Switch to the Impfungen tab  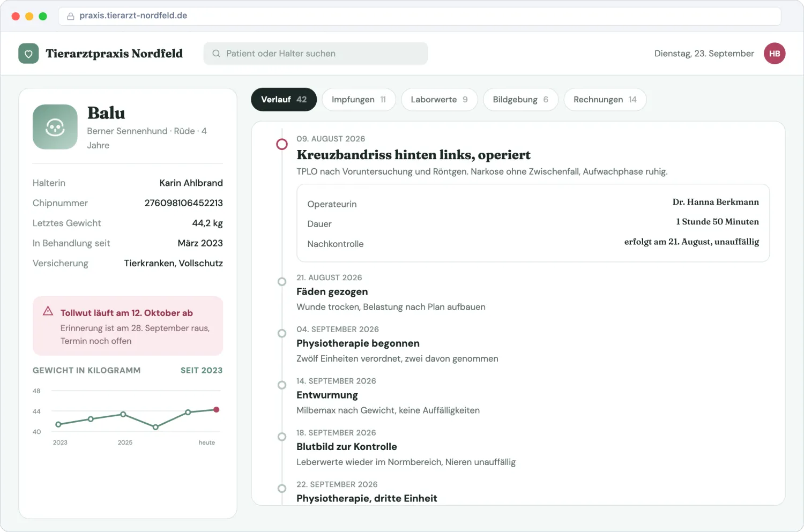click(359, 100)
